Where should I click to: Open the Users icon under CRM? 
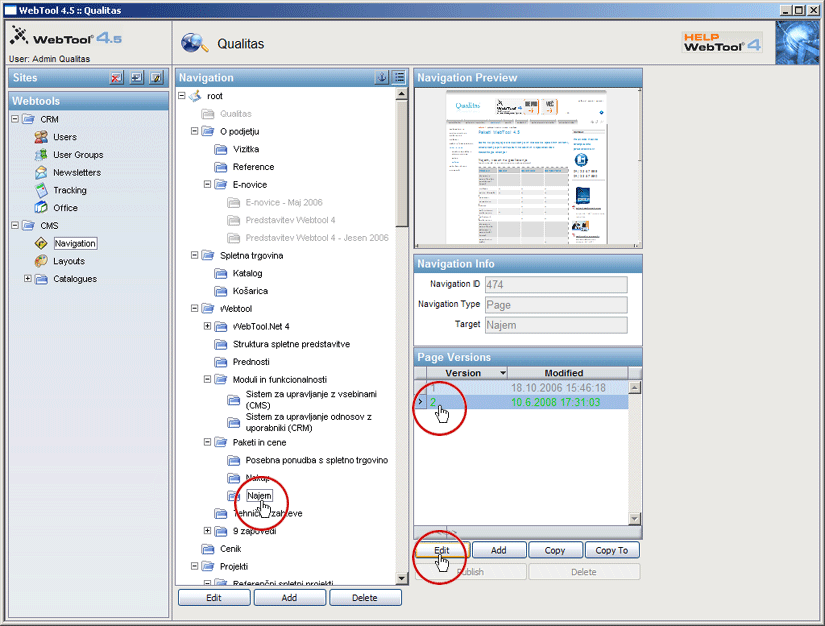(x=41, y=137)
